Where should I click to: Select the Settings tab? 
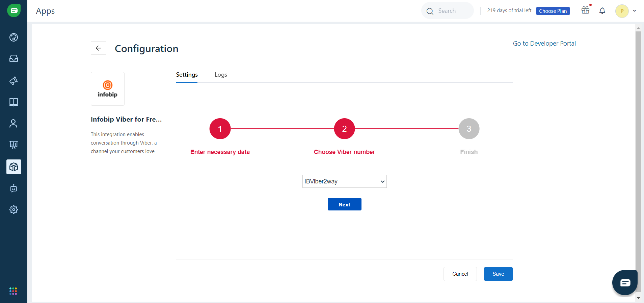click(187, 75)
